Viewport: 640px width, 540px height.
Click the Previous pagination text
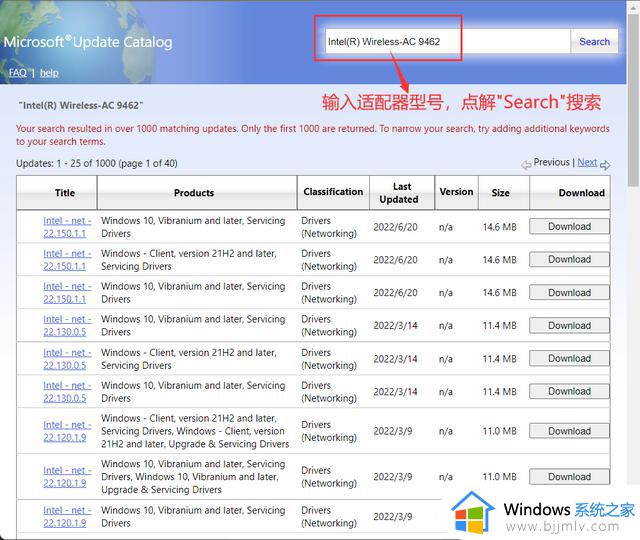[551, 162]
